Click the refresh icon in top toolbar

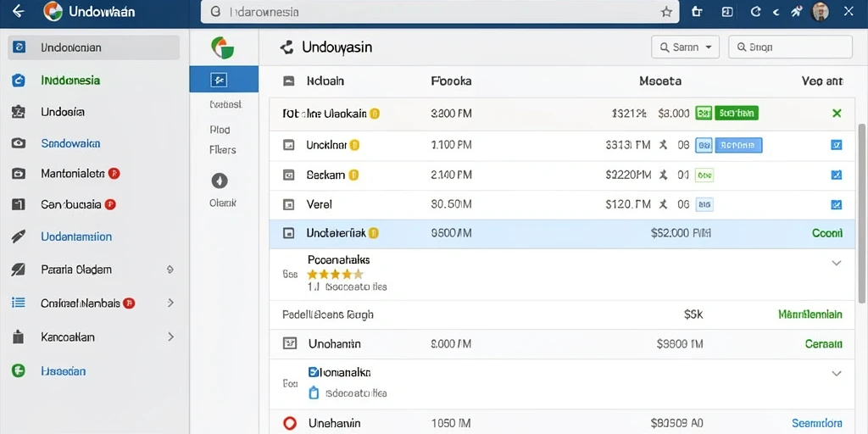tap(755, 12)
